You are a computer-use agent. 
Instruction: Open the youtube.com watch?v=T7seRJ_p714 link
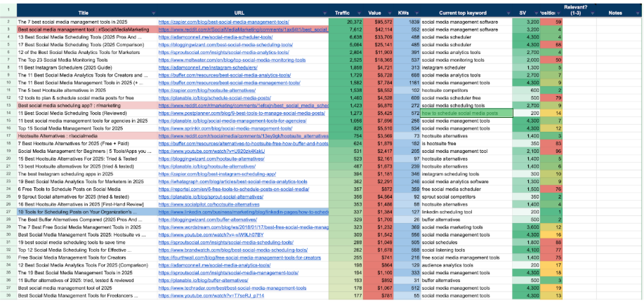[211, 295]
